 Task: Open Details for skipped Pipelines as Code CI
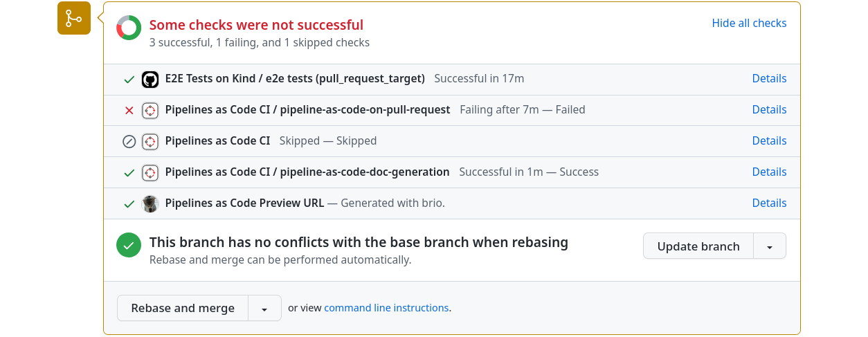(x=769, y=141)
